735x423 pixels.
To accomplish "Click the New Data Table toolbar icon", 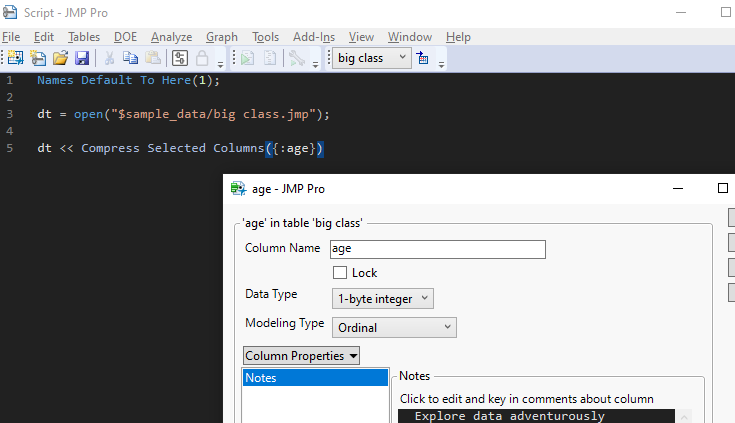I will coord(15,58).
